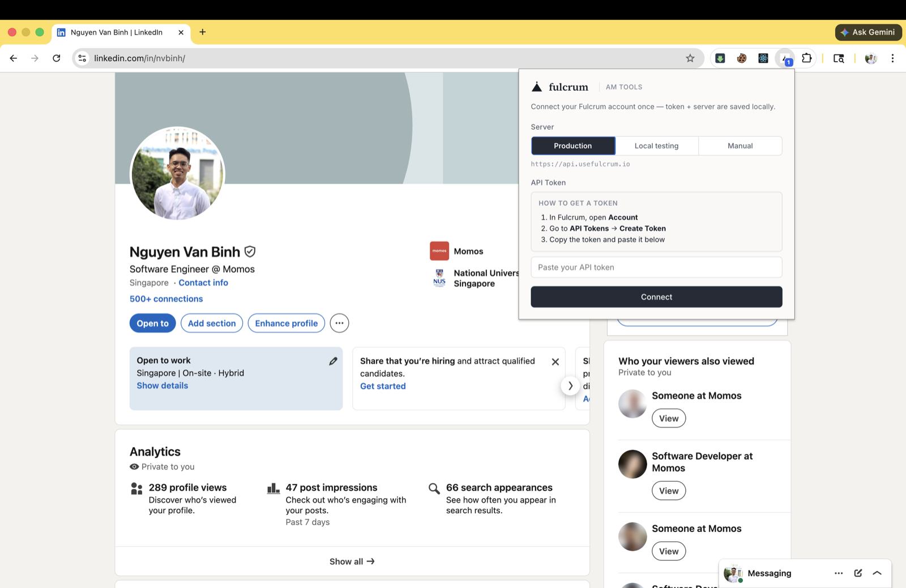Switch to the LinkedIn browser tab
906x588 pixels.
[x=117, y=32]
